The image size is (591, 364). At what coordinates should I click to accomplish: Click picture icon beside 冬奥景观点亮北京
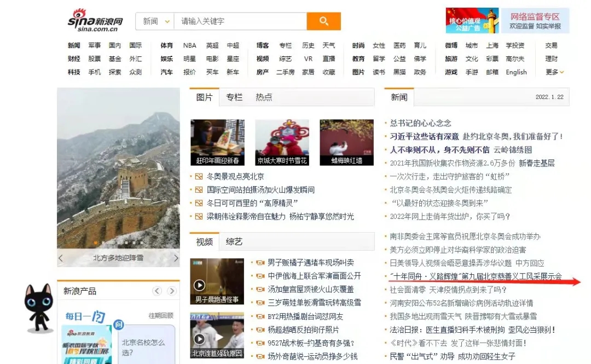[199, 176]
